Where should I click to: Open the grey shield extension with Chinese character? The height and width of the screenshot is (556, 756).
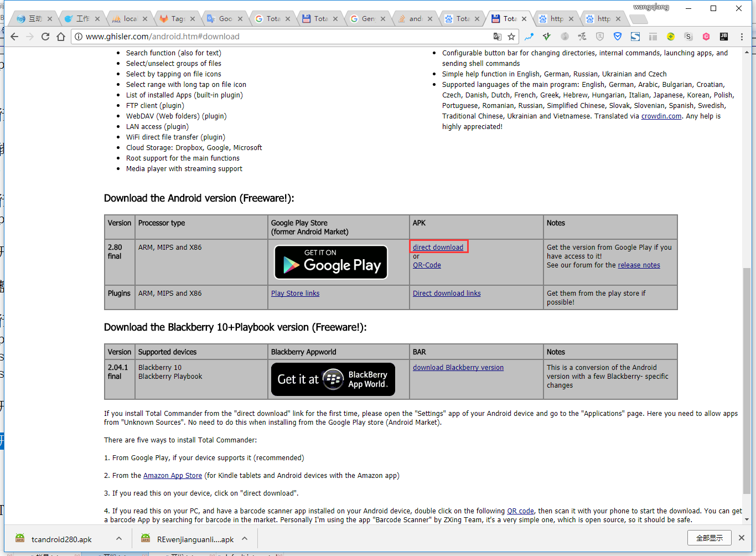point(600,37)
